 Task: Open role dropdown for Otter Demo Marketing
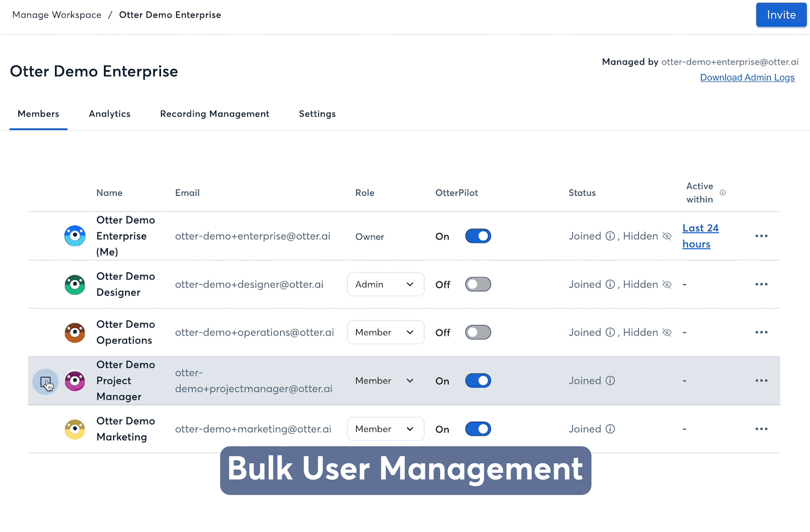385,429
